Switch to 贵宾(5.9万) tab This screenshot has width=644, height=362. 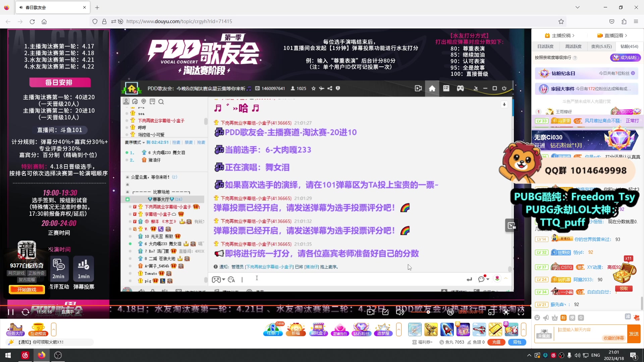pyautogui.click(x=601, y=47)
